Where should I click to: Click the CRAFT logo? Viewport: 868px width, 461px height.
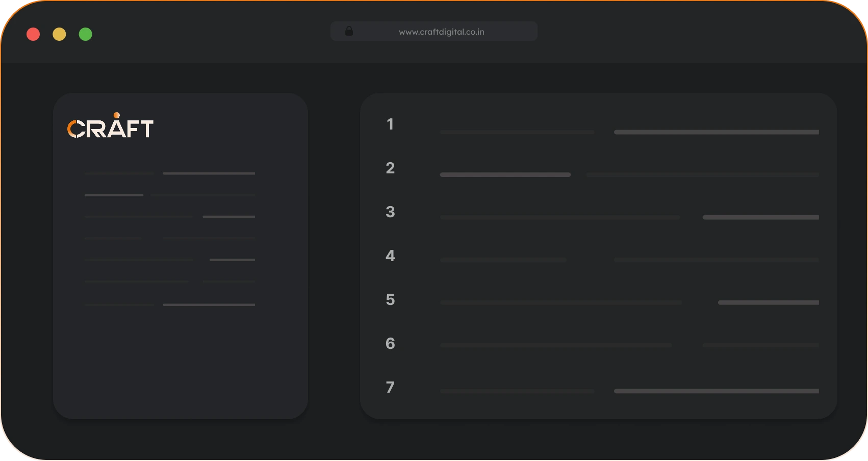[110, 127]
